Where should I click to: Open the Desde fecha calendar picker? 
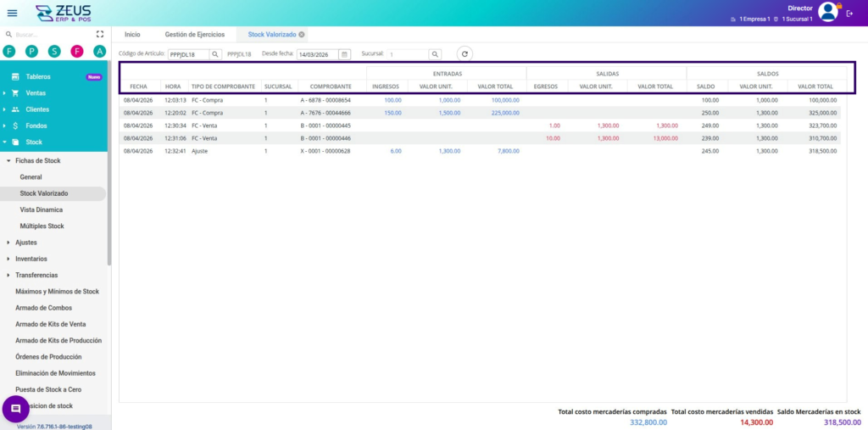344,54
